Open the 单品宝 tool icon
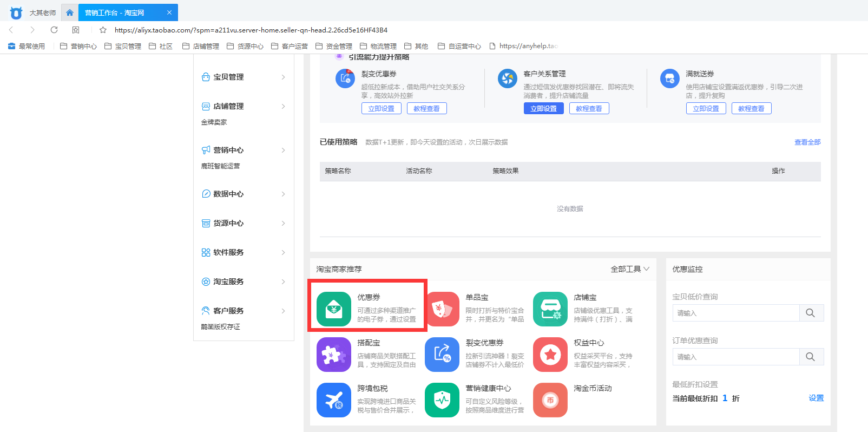Screen dimensions: 868x432 coord(443,309)
